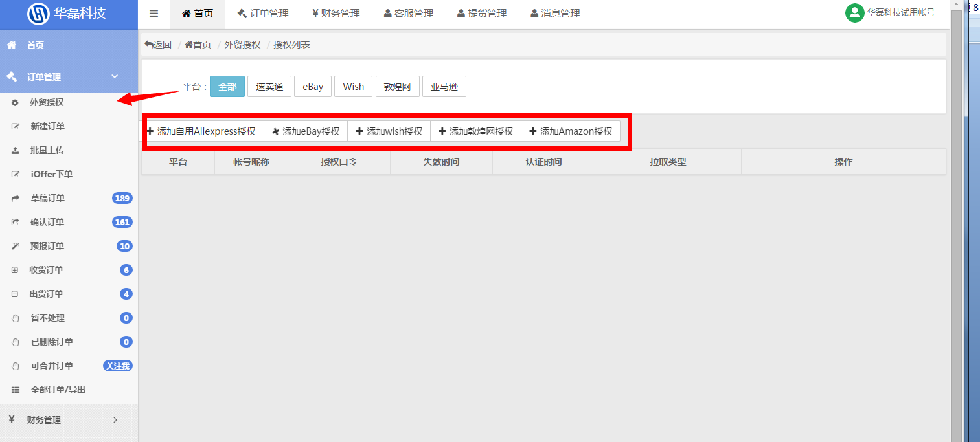The image size is (980, 442).
Task: Select the 全部 platform filter
Action: pos(227,87)
